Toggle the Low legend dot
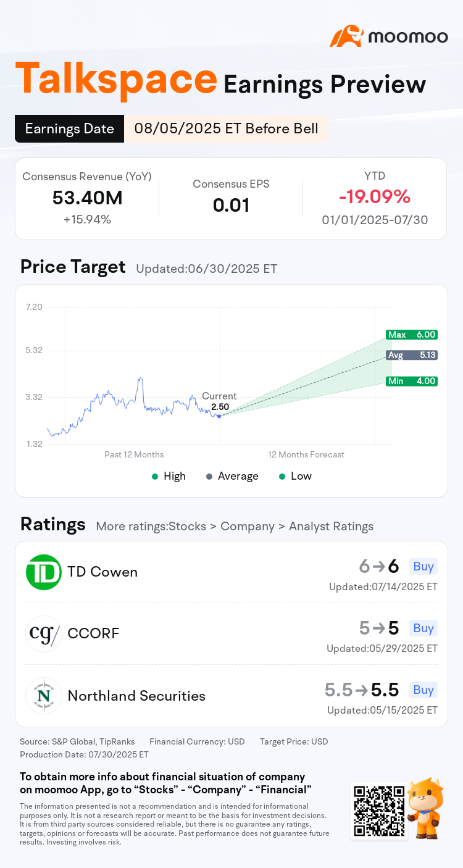This screenshot has height=868, width=463. pos(282,477)
